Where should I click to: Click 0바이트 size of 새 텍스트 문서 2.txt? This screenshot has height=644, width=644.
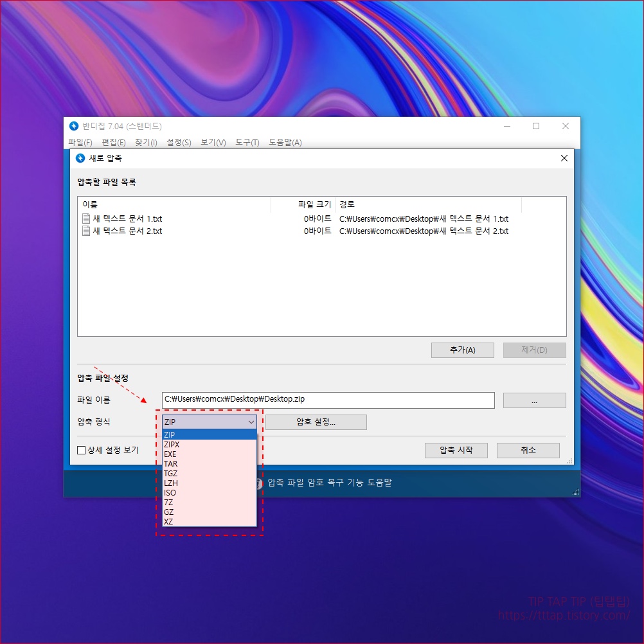coord(318,231)
